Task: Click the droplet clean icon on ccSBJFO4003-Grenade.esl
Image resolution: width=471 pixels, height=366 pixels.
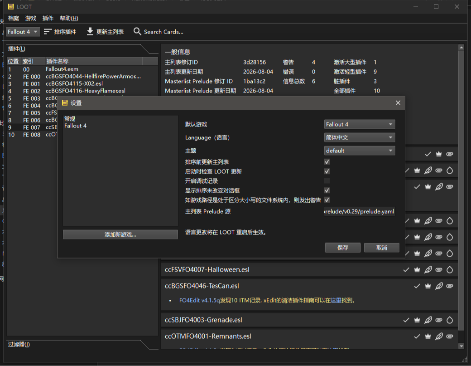Action: click(x=450, y=320)
